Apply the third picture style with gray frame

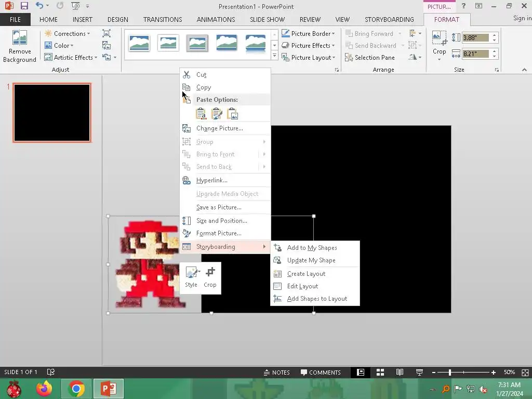click(197, 43)
